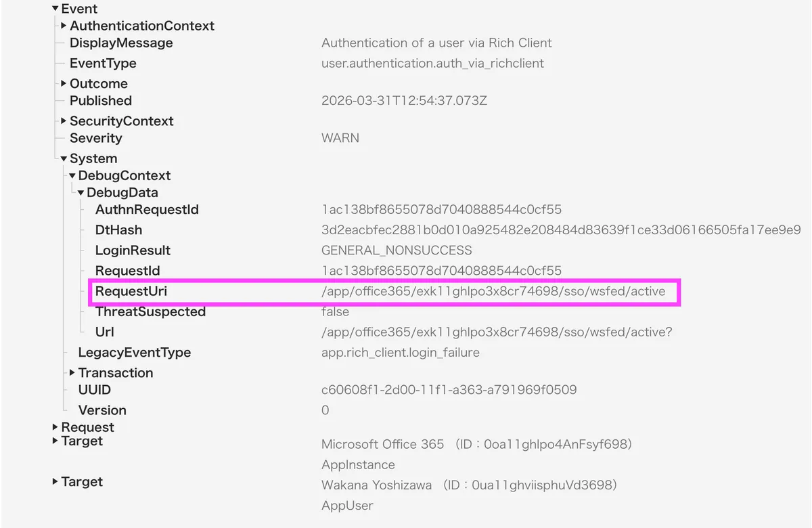This screenshot has width=812, height=528.
Task: Click the EventType value text
Action: click(432, 64)
